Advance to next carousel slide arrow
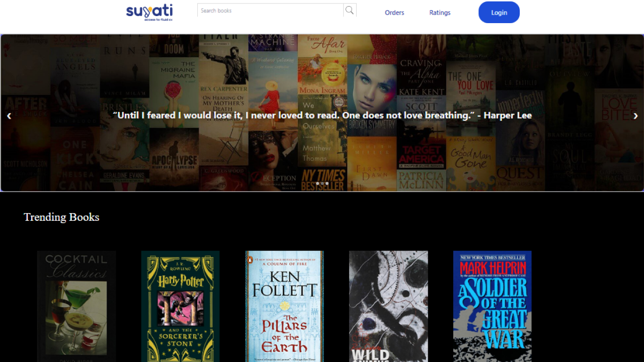This screenshot has height=362, width=644. click(635, 116)
